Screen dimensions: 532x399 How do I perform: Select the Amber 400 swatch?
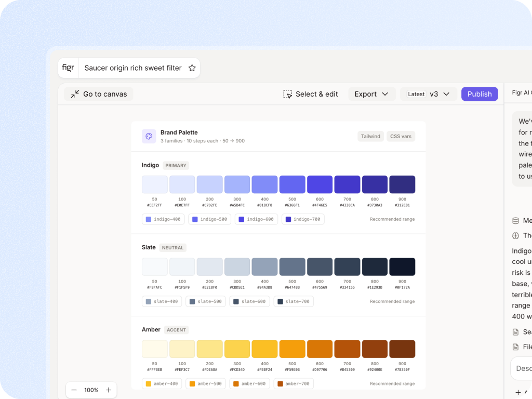point(264,349)
